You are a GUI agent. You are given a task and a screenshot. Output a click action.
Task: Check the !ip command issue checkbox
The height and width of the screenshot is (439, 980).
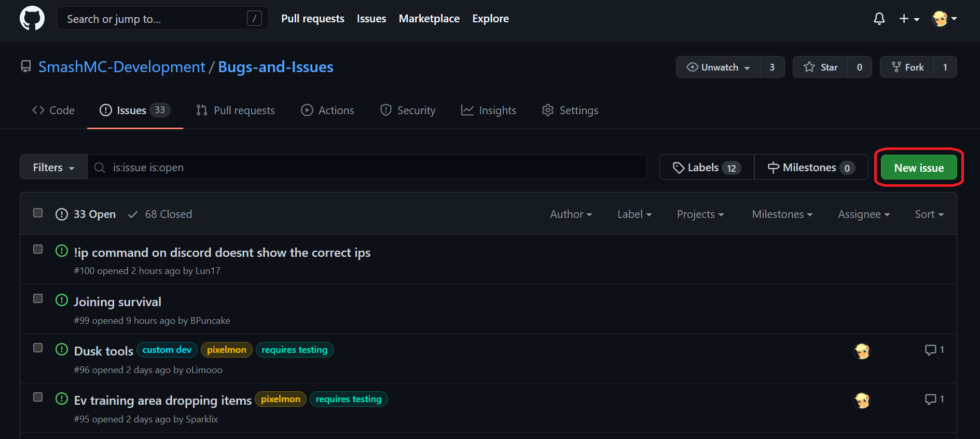38,249
